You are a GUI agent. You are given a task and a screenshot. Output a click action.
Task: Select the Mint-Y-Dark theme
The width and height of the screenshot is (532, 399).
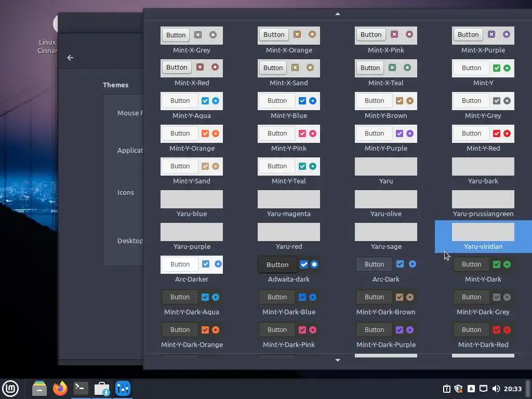[x=483, y=270]
